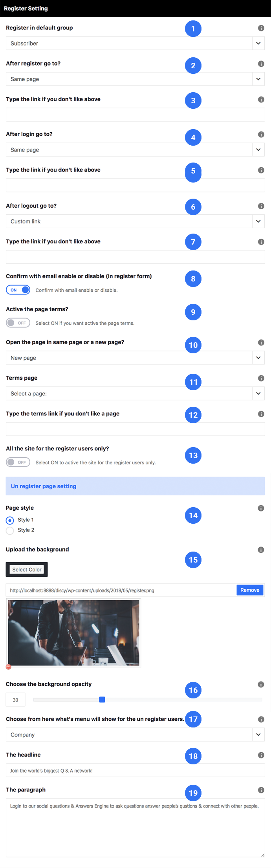Click info icon for After logout go to
Screen dimensions: 271x868
[261, 206]
